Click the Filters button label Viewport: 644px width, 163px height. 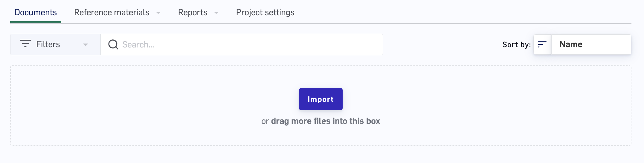[48, 44]
